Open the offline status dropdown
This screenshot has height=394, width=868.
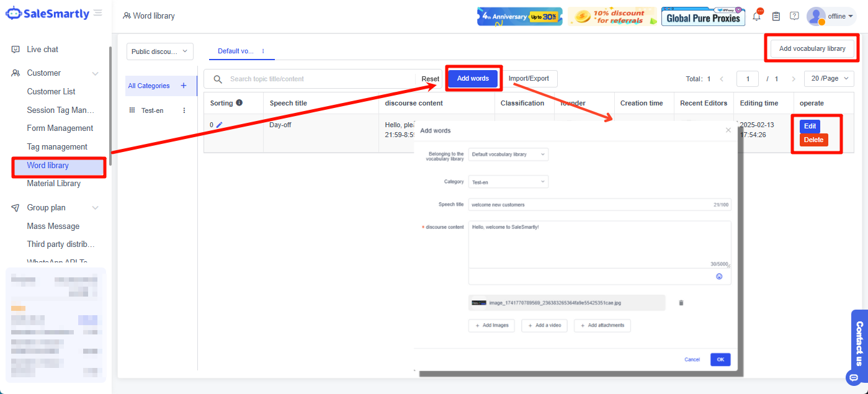(841, 17)
